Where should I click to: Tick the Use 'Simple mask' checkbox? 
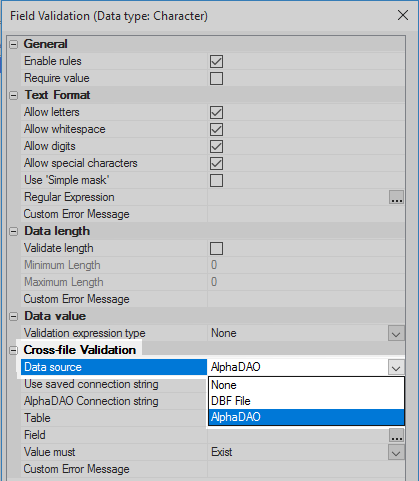coord(216,180)
